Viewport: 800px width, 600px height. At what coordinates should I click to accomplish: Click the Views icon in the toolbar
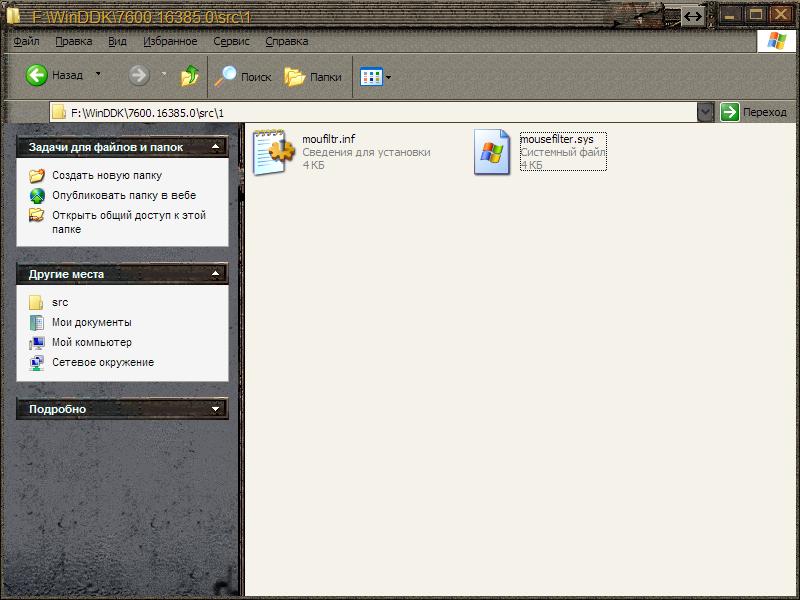(371, 77)
